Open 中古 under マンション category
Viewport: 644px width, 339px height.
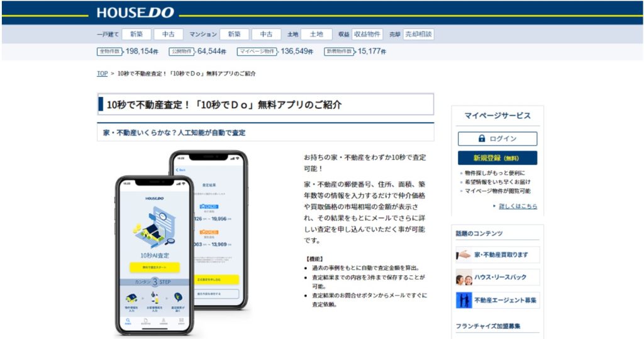[x=266, y=35]
